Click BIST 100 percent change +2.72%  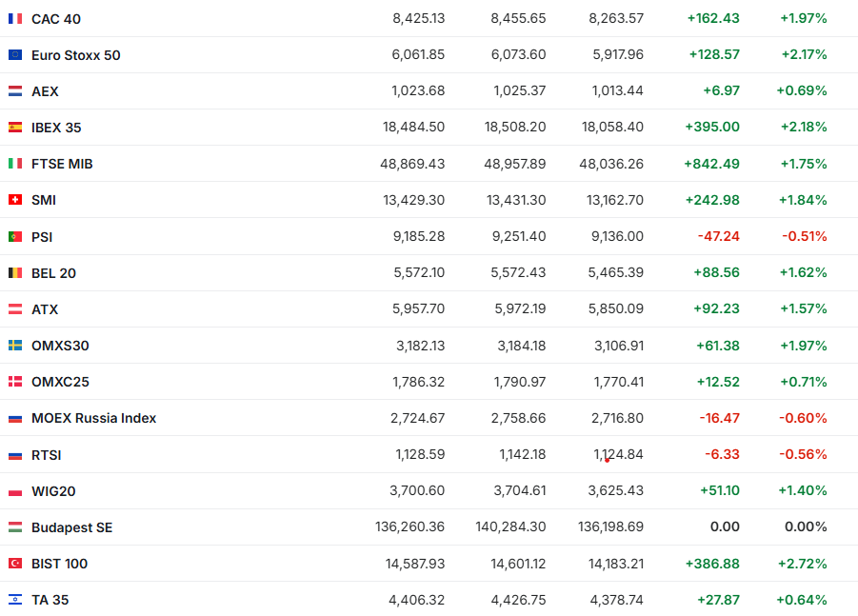coord(801,564)
